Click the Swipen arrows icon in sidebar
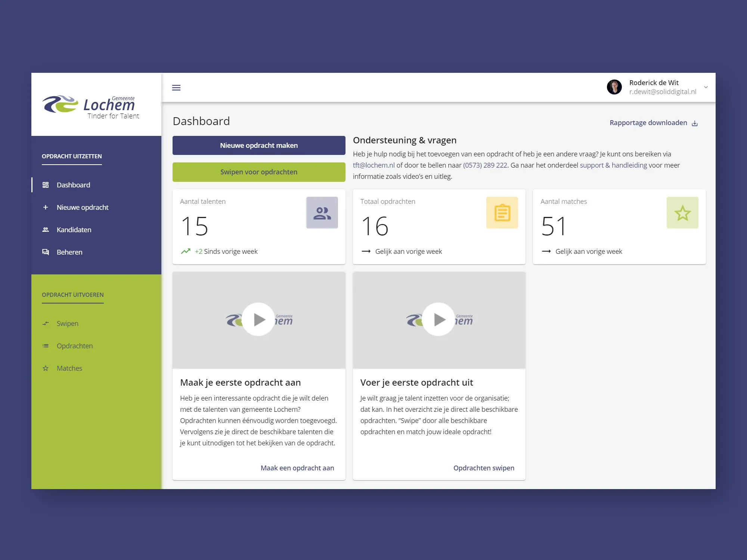The height and width of the screenshot is (560, 747). [46, 323]
